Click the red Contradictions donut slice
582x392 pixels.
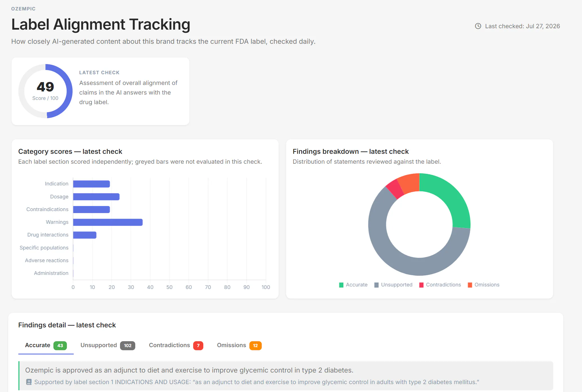[x=395, y=189]
